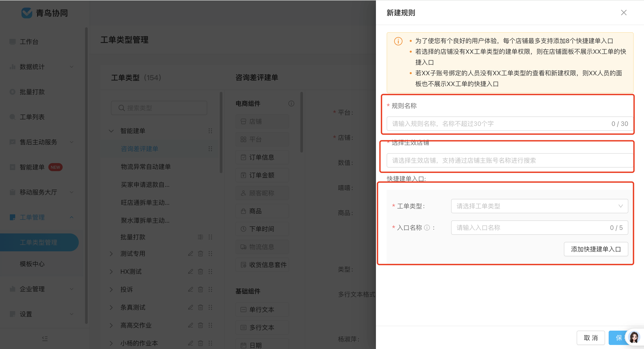
Task: Click 添加快捷建单入口 button
Action: [596, 249]
